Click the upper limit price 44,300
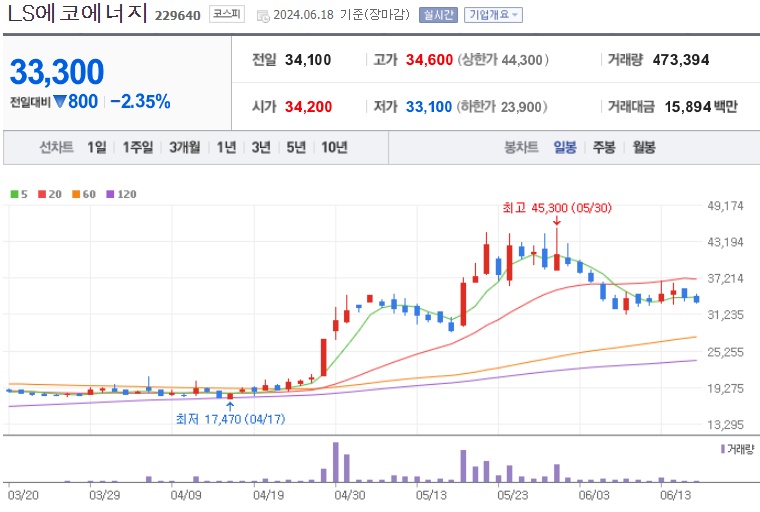The image size is (760, 512). [522, 60]
